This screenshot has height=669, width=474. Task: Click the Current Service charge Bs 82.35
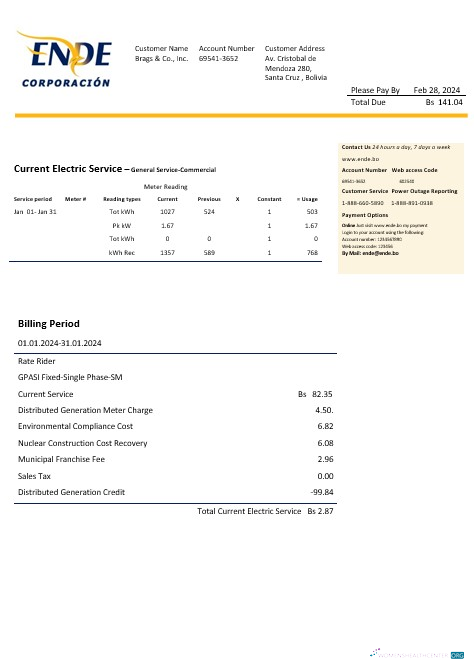pyautogui.click(x=315, y=394)
